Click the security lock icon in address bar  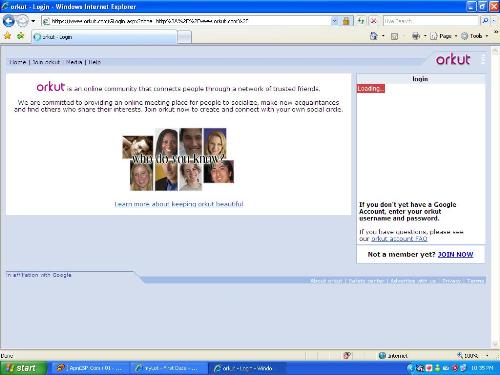tap(346, 21)
